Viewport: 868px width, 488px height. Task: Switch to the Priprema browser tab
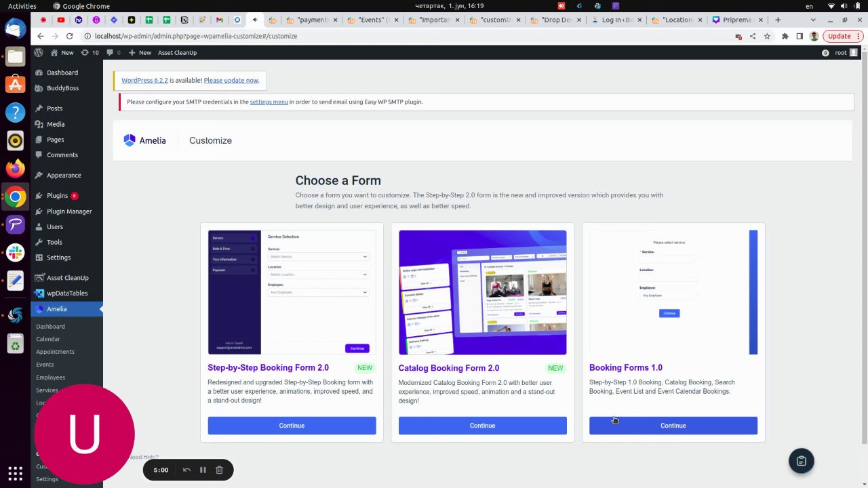click(x=738, y=20)
